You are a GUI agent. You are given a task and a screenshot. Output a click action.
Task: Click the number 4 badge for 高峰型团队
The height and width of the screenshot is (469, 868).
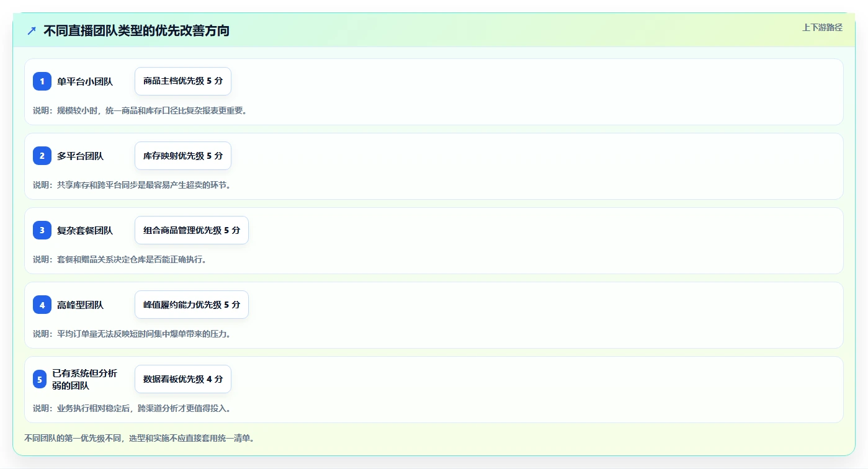42,305
